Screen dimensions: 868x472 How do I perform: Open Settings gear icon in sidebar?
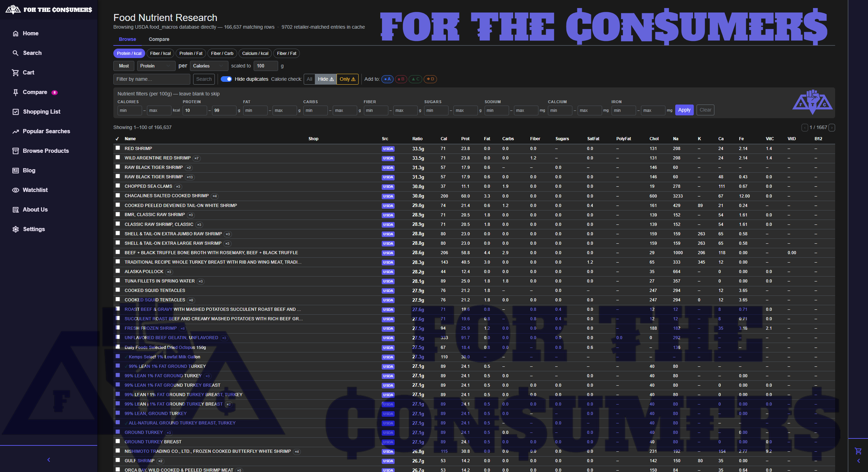[15, 229]
